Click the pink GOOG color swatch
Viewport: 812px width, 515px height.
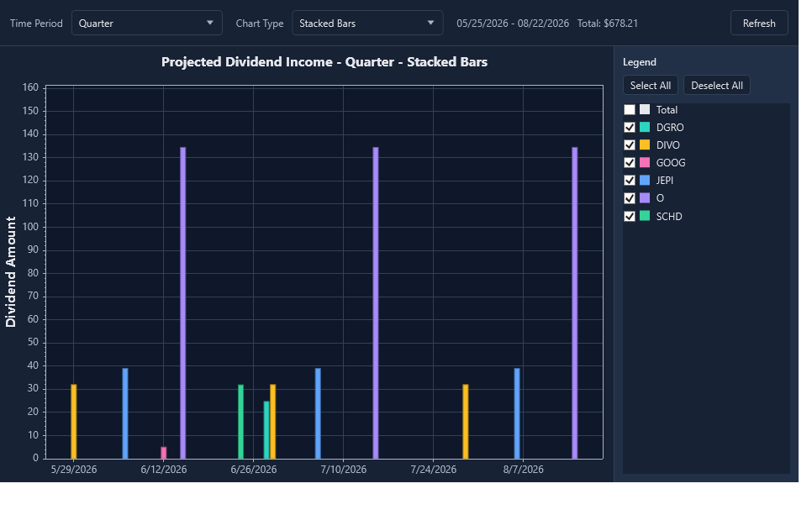pyautogui.click(x=645, y=162)
